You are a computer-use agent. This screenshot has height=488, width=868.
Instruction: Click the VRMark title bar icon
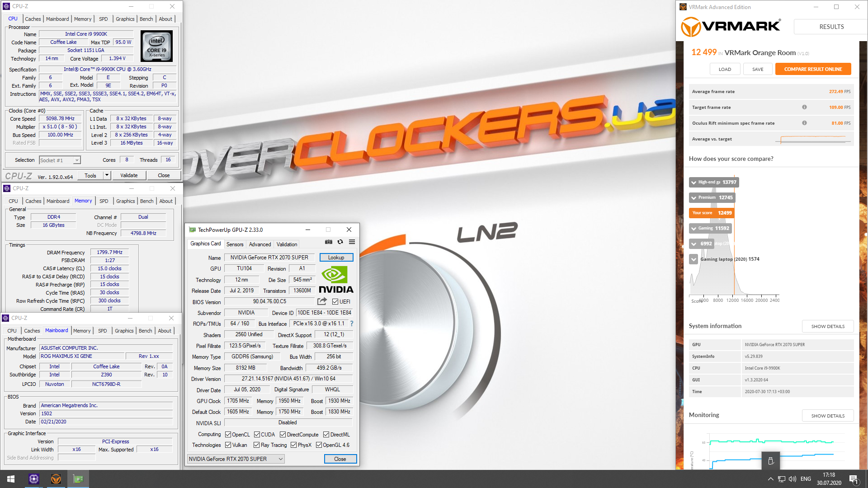(683, 7)
